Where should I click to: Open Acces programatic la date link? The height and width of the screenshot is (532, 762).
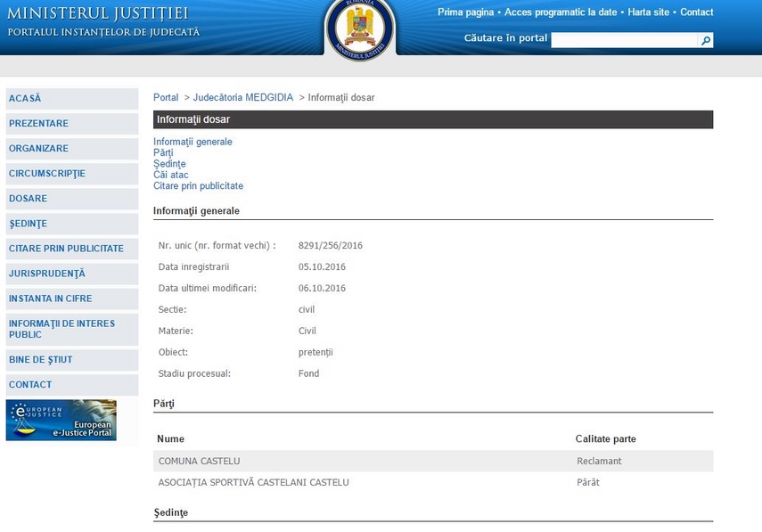click(x=561, y=12)
